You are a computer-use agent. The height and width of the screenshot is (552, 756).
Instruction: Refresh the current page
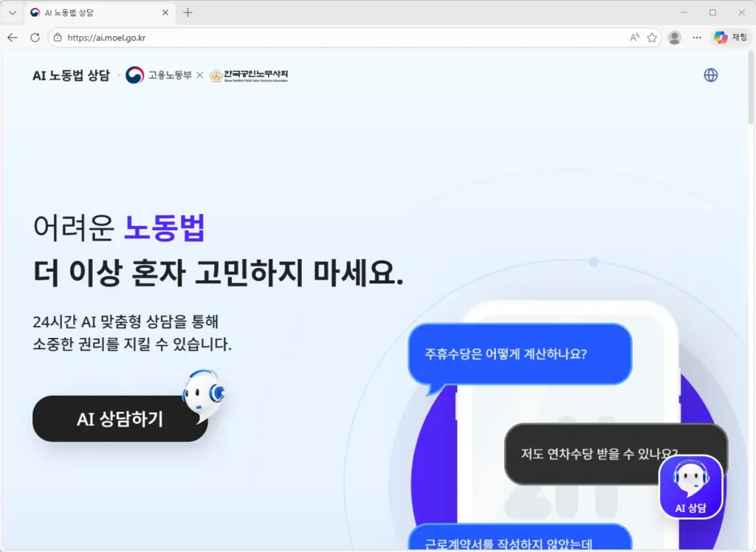[x=34, y=38]
